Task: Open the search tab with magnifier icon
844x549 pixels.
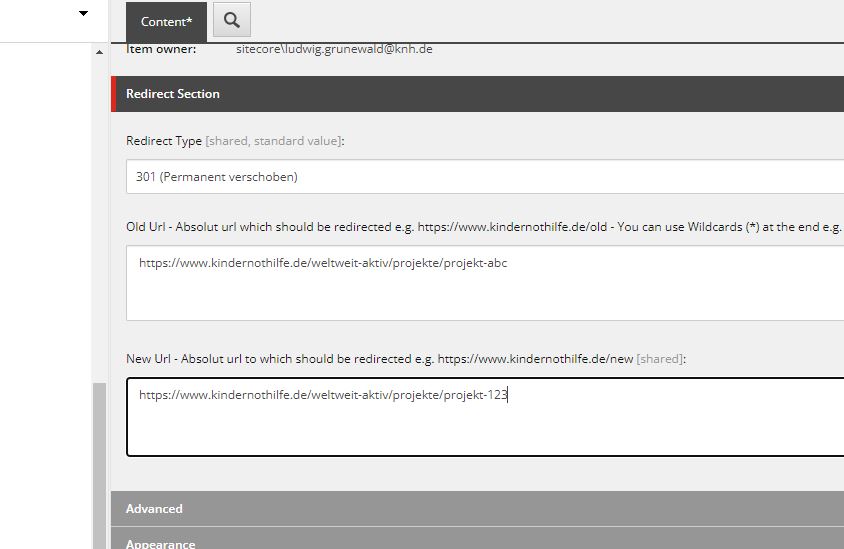Action: pyautogui.click(x=232, y=20)
